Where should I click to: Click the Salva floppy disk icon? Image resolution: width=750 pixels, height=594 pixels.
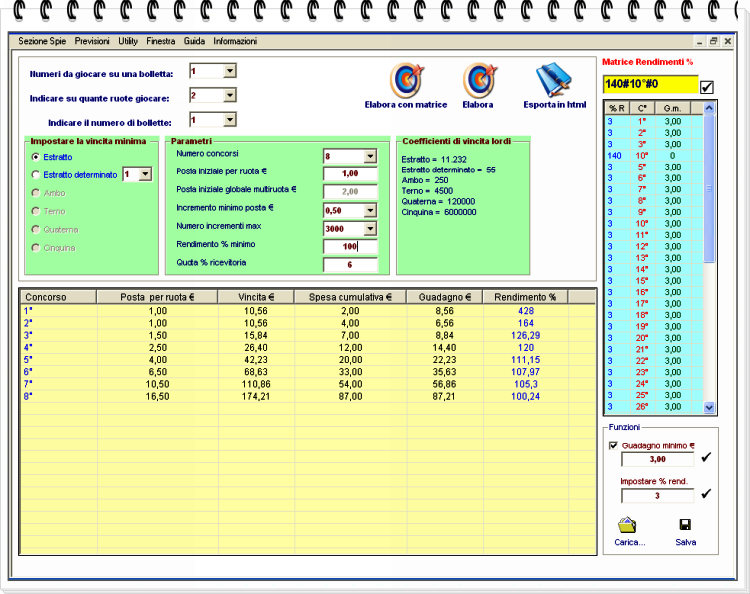[x=685, y=525]
